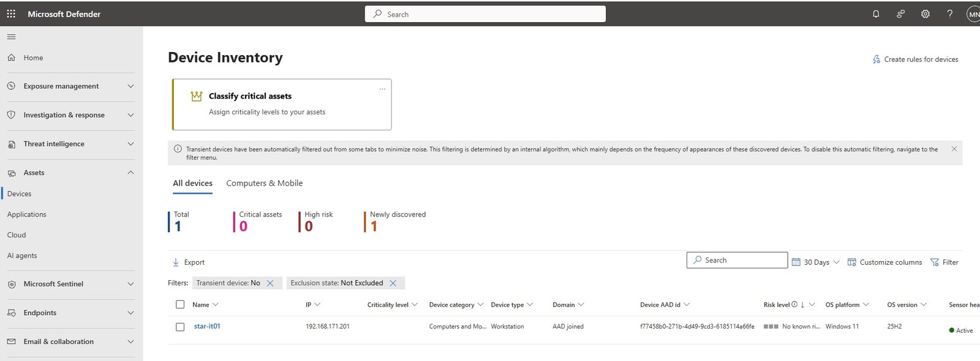The image size is (980, 361).
Task: Open the Filter panel
Action: coord(944,262)
